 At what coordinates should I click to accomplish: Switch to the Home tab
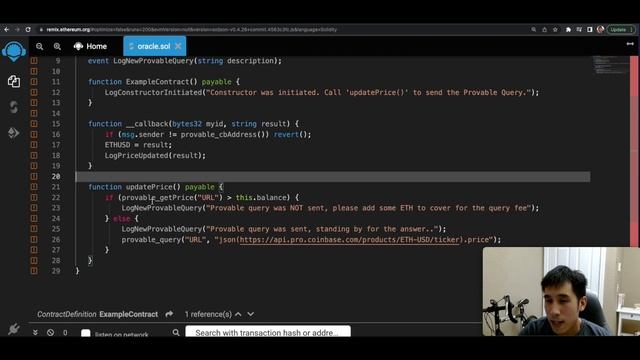(x=90, y=46)
